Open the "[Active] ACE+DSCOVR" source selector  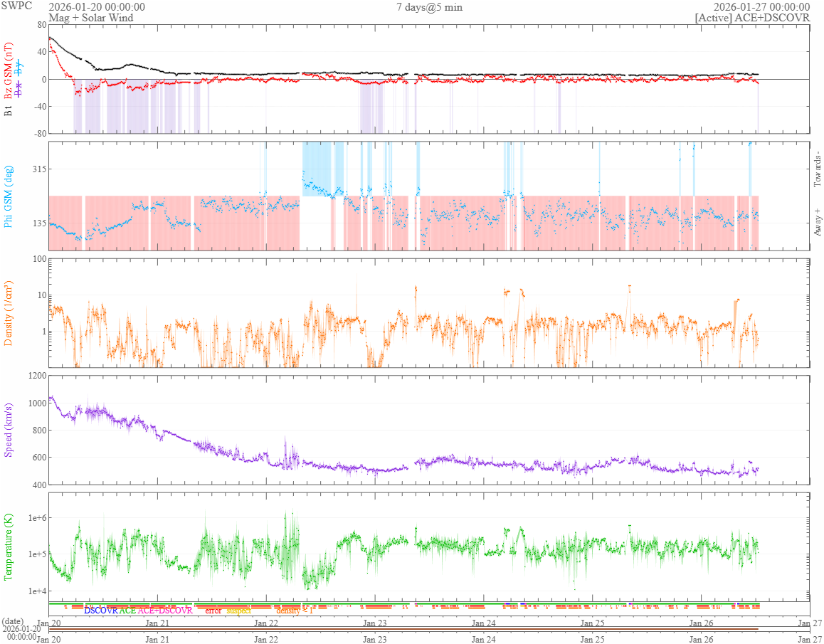click(x=752, y=18)
